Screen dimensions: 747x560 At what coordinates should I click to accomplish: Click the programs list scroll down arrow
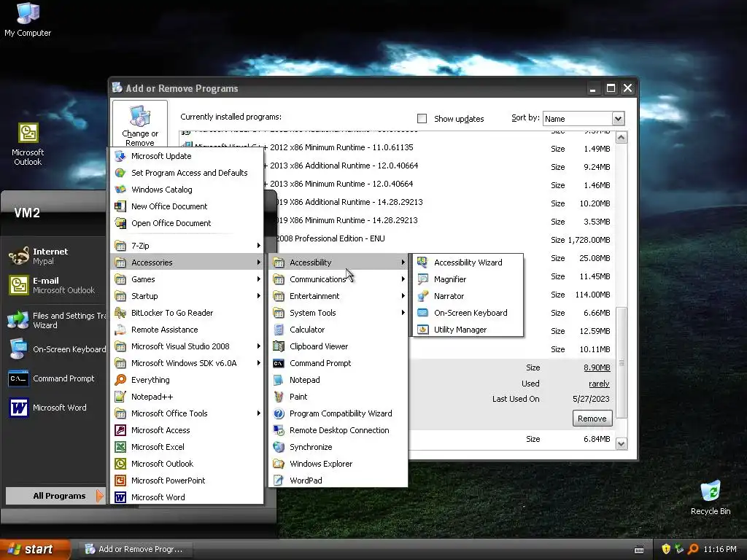622,444
